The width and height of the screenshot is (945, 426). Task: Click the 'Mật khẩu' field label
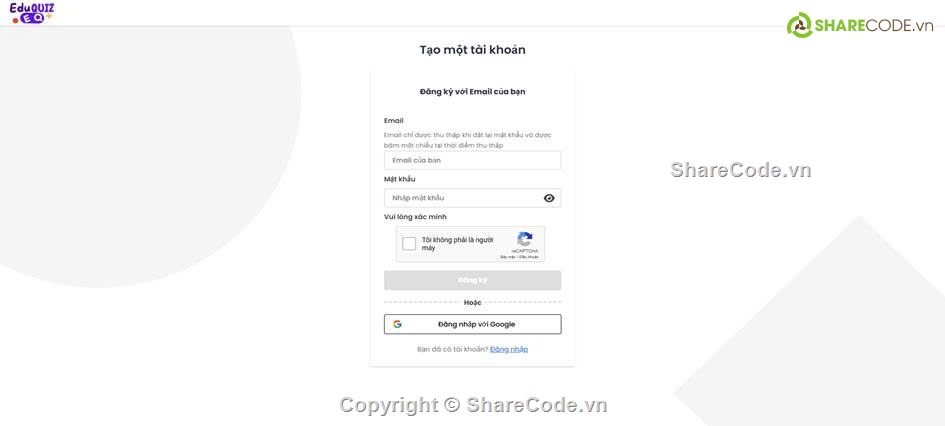(400, 179)
